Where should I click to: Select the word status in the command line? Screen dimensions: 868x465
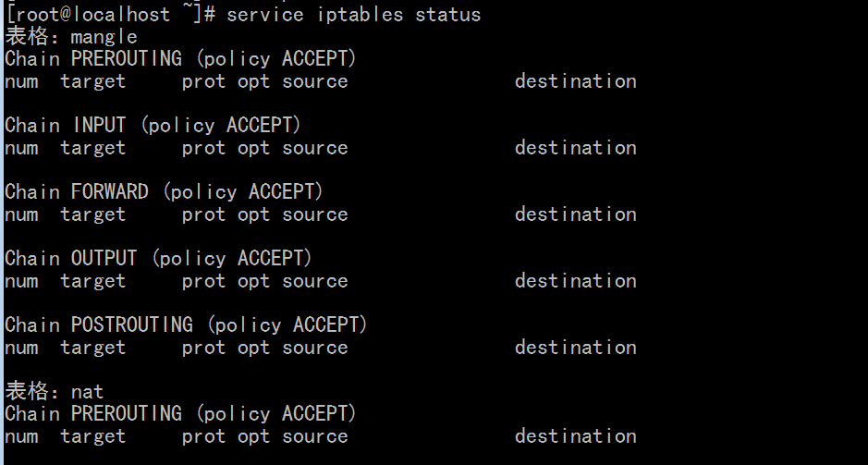pos(447,15)
